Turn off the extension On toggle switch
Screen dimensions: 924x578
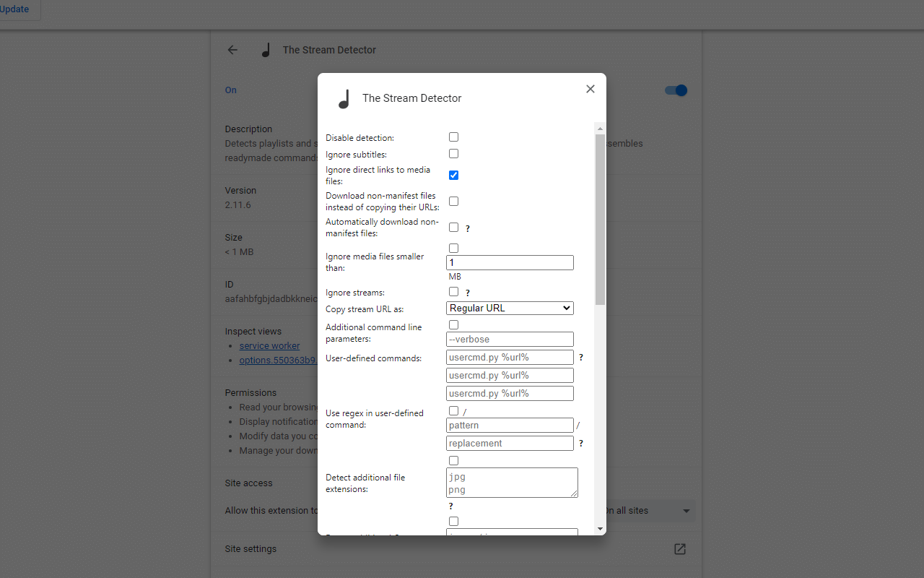pos(676,90)
